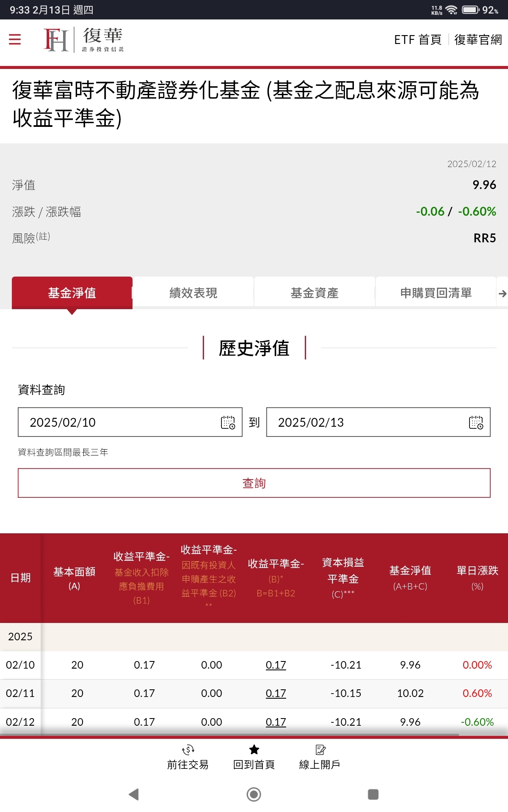Open the hamburger menu
The image size is (508, 812).
point(15,39)
